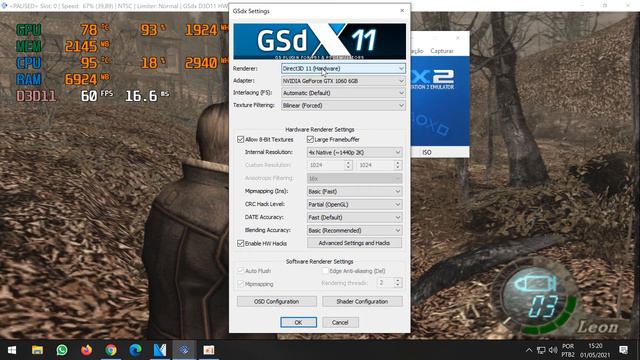This screenshot has height=360, width=640.
Task: Expand the Internal Resolution dropdown
Action: 354,152
